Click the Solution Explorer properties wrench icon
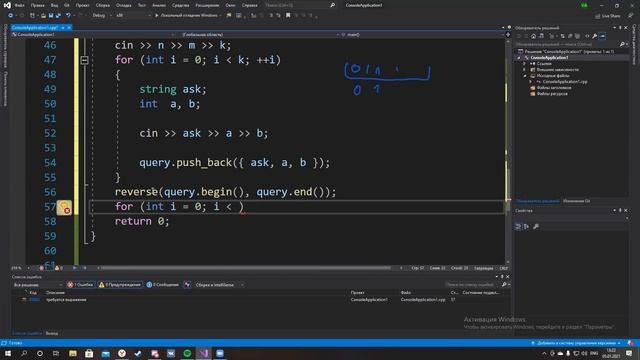 (595, 36)
